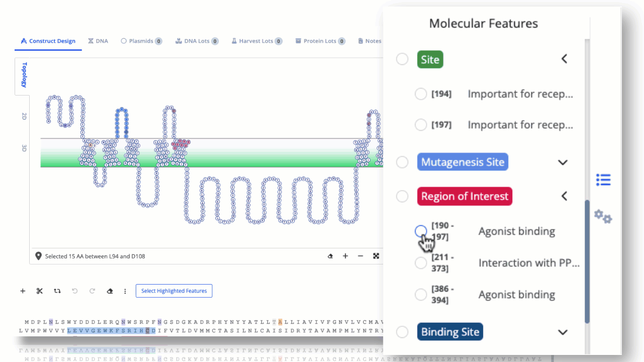Select the [190 - 197] Agonist binding radio button
The width and height of the screenshot is (644, 362).
pyautogui.click(x=421, y=231)
